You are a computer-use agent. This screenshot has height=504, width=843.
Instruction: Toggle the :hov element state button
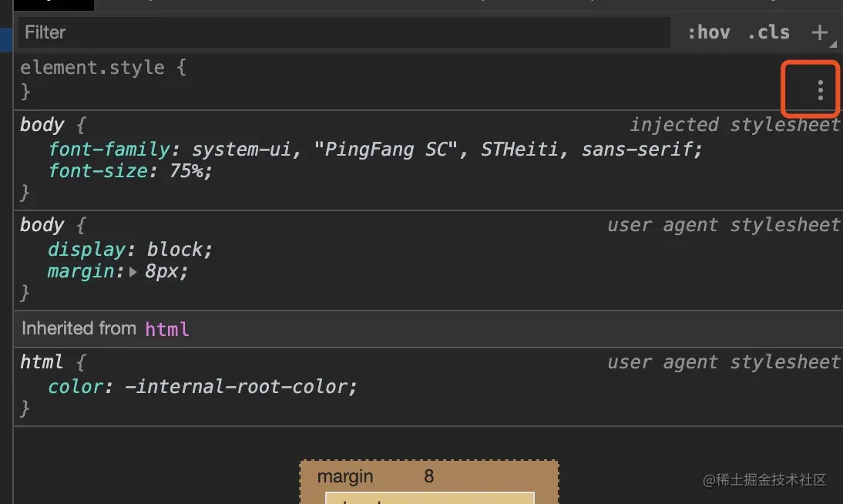pyautogui.click(x=709, y=32)
